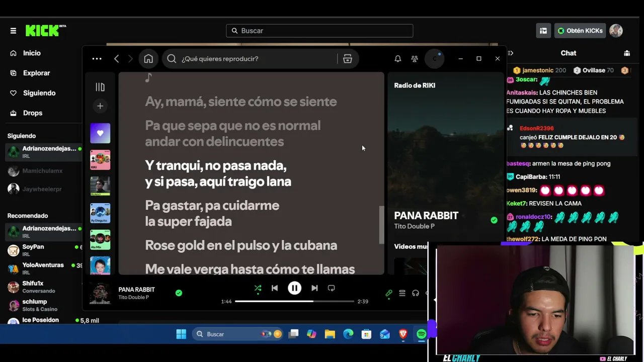Open the Spotify Home button
This screenshot has height=362, width=644.
pos(148,59)
